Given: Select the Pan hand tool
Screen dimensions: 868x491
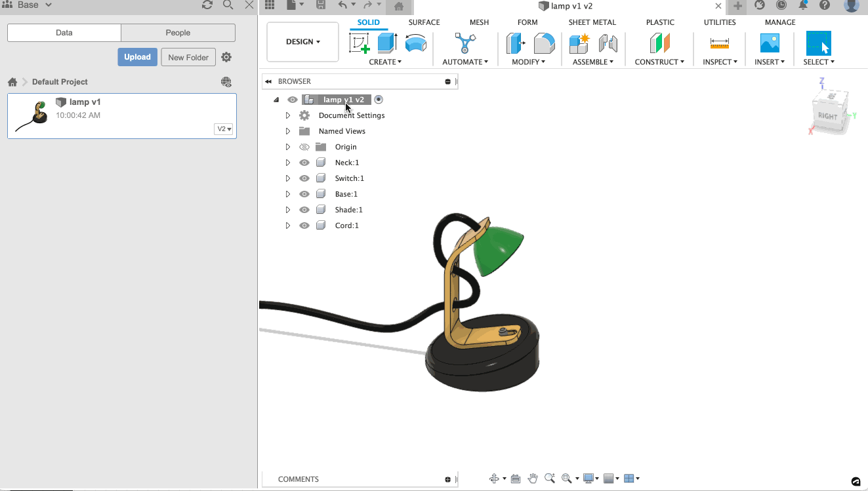Looking at the screenshot, I should pyautogui.click(x=533, y=479).
